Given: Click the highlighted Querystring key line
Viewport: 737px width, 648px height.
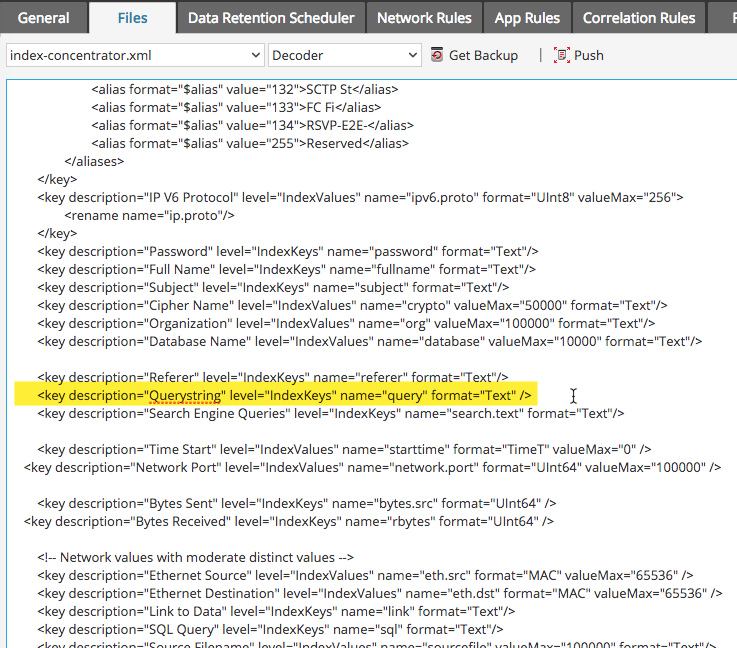Looking at the screenshot, I should pyautogui.click(x=284, y=395).
